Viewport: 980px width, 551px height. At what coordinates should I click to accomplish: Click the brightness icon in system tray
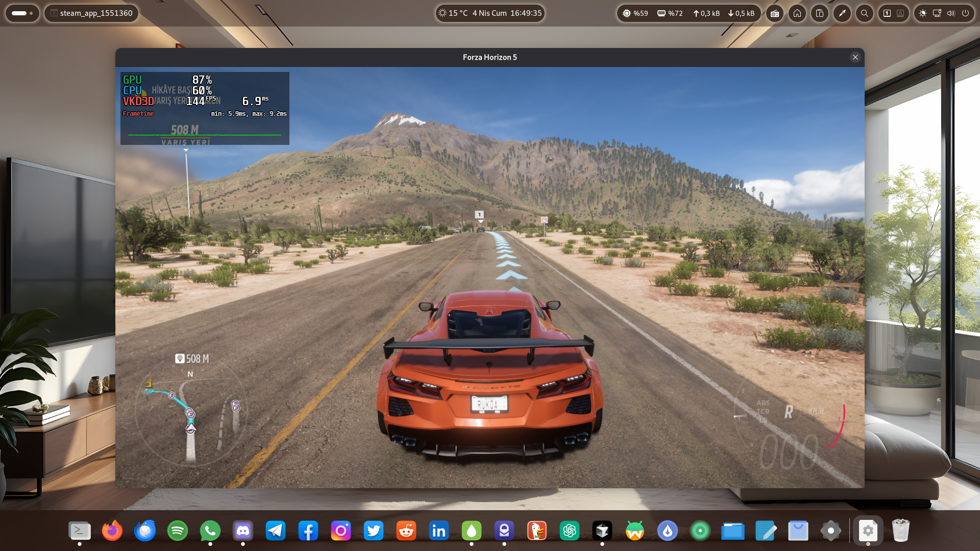click(x=923, y=13)
